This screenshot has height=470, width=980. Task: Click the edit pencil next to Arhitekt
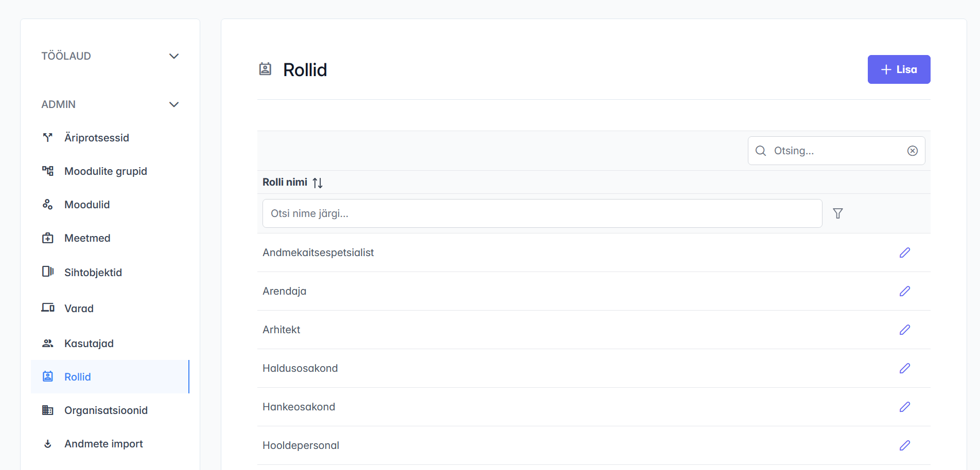click(904, 330)
